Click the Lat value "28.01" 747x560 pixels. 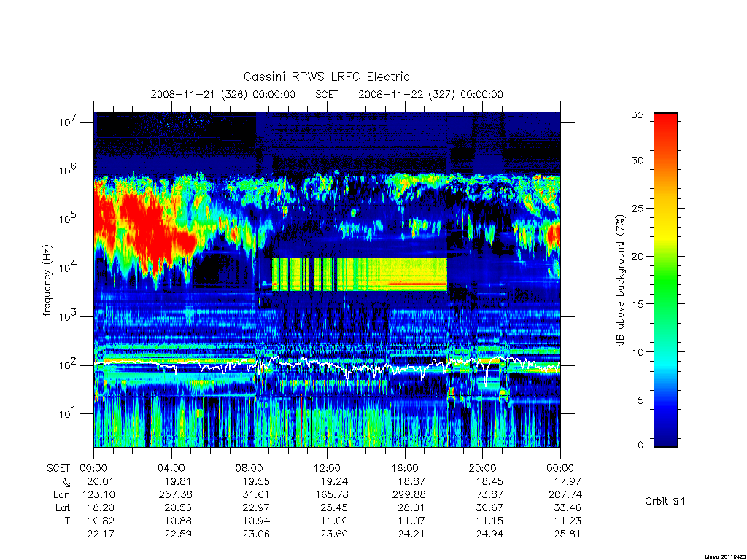tap(411, 507)
